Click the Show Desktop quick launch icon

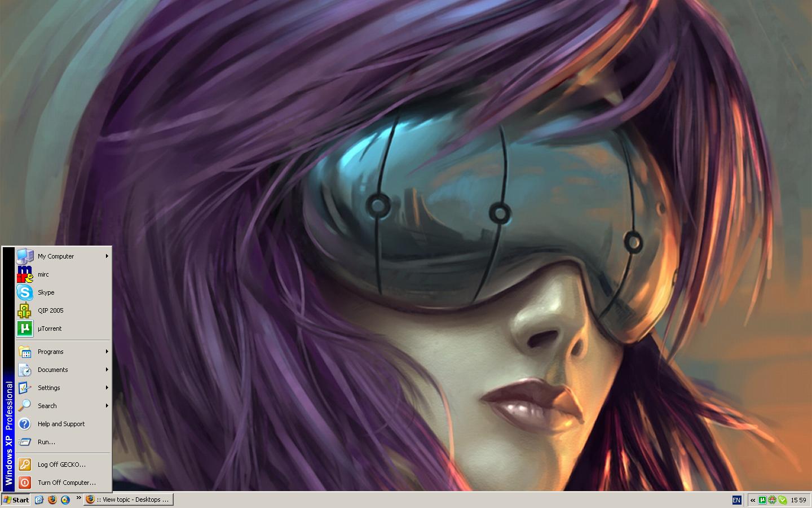pyautogui.click(x=39, y=500)
